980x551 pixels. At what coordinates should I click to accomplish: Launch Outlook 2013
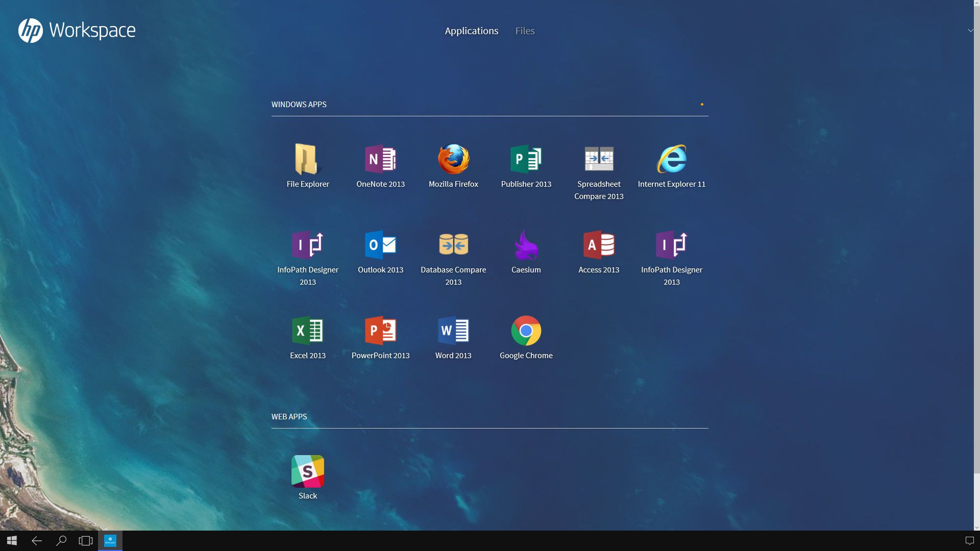[380, 252]
